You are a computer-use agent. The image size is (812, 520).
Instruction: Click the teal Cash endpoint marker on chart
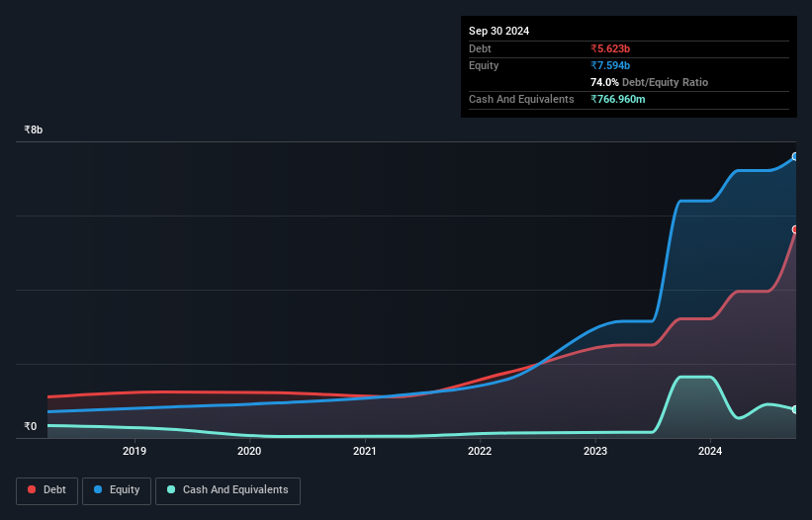click(795, 409)
